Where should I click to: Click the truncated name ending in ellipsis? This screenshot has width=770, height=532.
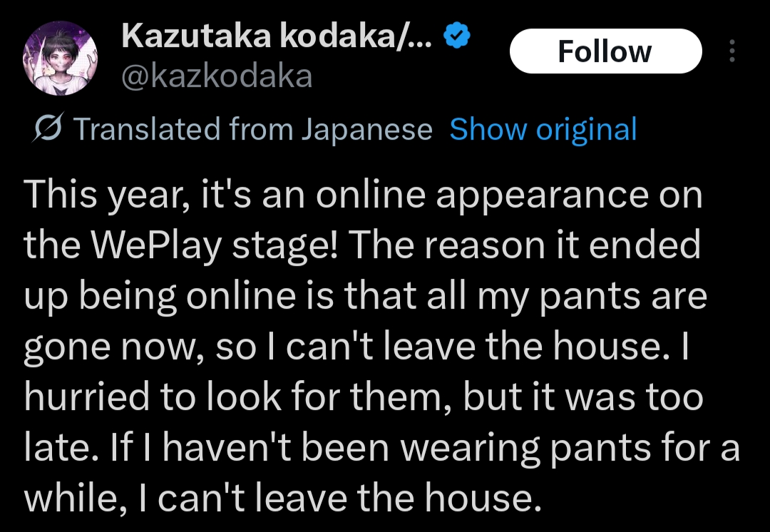click(278, 37)
